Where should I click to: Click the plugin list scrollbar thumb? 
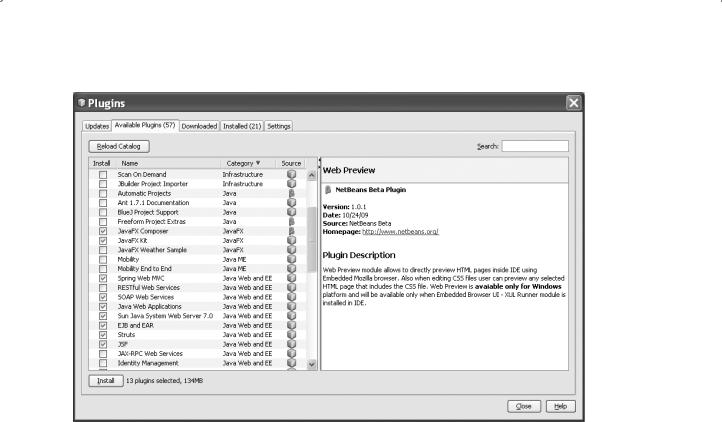[x=312, y=239]
